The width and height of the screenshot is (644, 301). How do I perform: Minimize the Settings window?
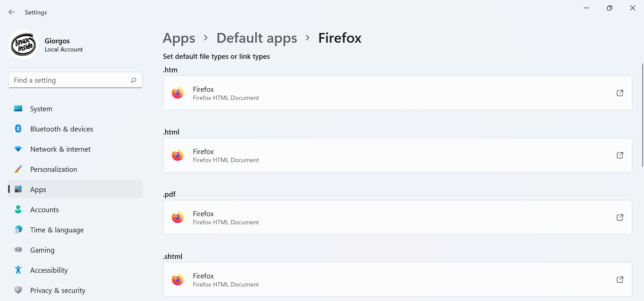587,8
